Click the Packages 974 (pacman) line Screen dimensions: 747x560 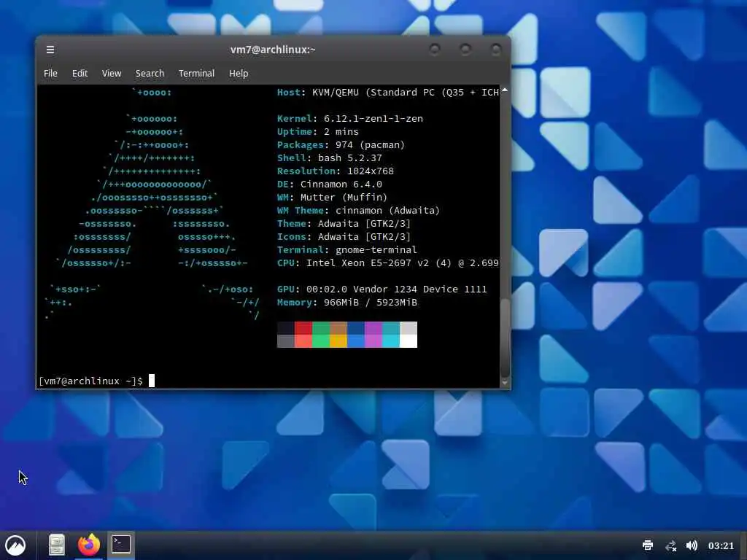coord(341,145)
